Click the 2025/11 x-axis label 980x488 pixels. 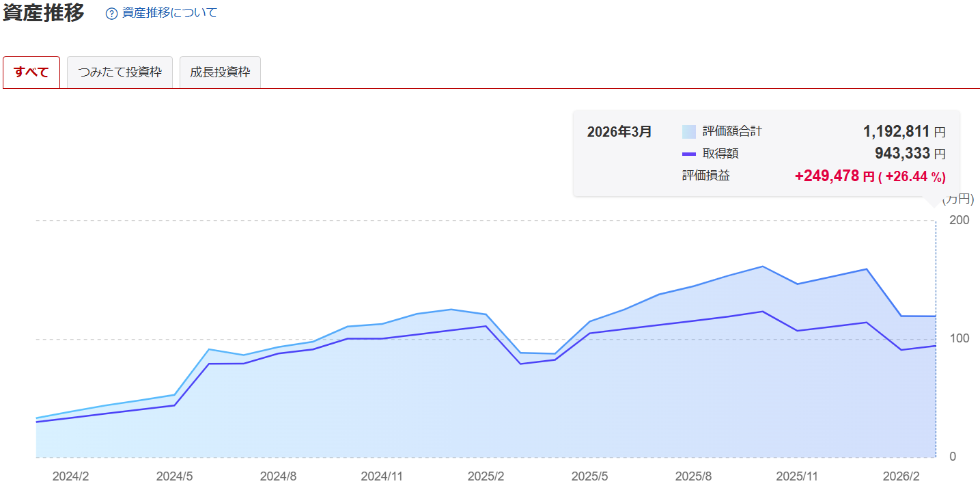pyautogui.click(x=797, y=476)
